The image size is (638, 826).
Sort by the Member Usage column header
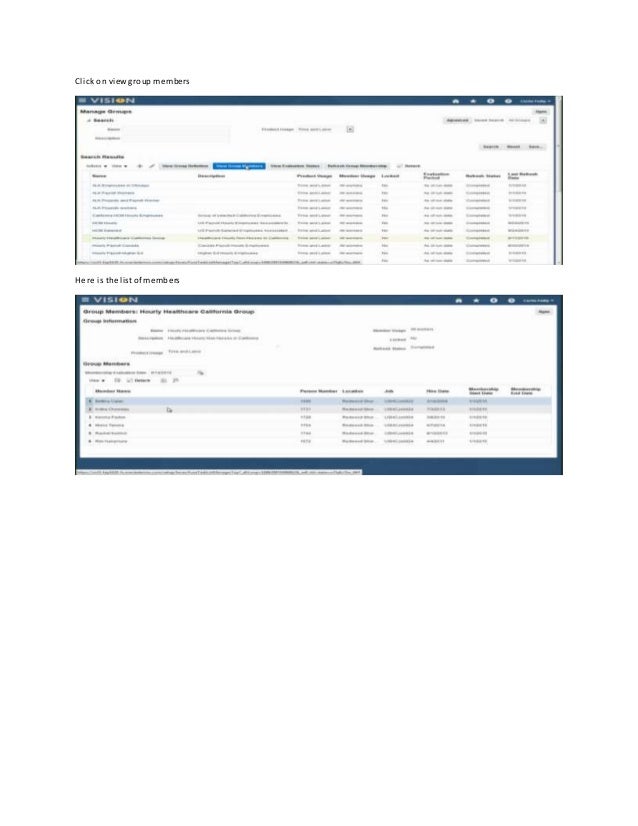click(x=357, y=176)
